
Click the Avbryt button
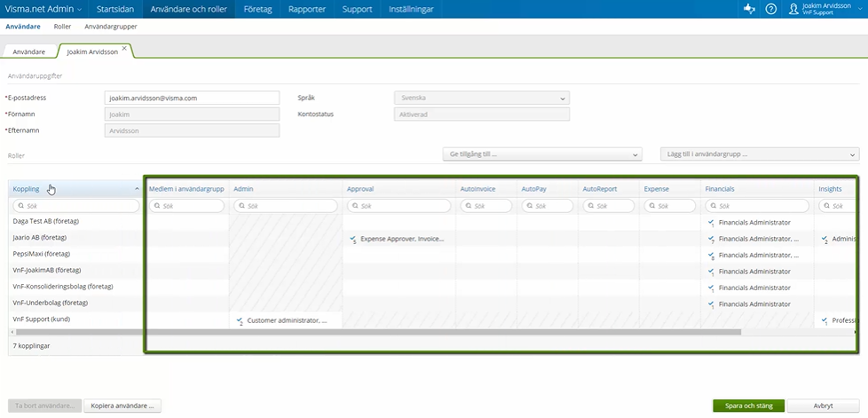click(823, 406)
